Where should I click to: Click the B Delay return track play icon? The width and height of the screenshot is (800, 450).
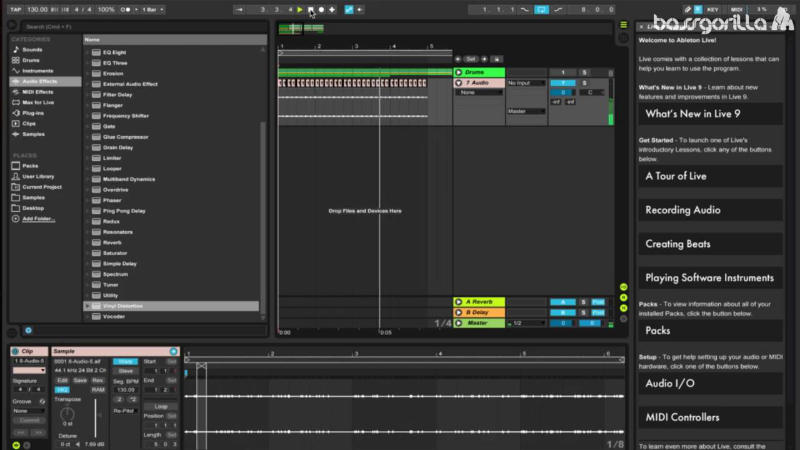[x=459, y=312]
